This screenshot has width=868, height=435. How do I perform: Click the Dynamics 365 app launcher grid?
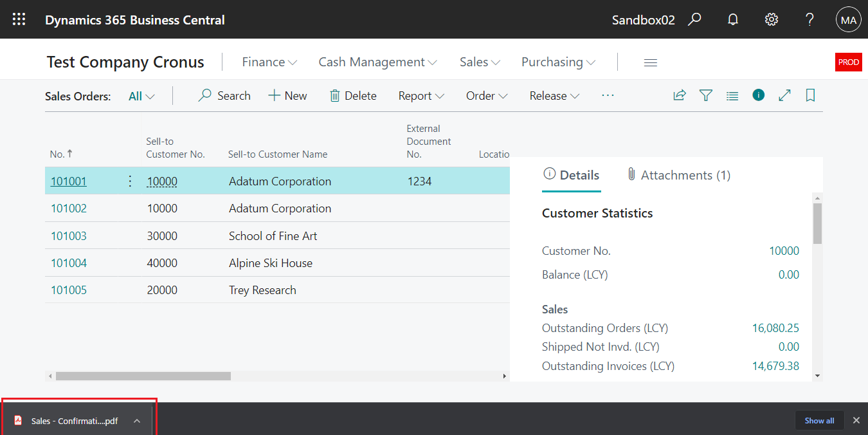click(x=18, y=19)
